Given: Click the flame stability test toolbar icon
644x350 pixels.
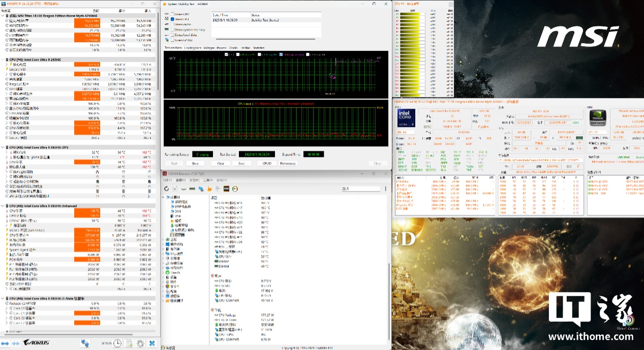Looking at the screenshot, I should (209, 189).
